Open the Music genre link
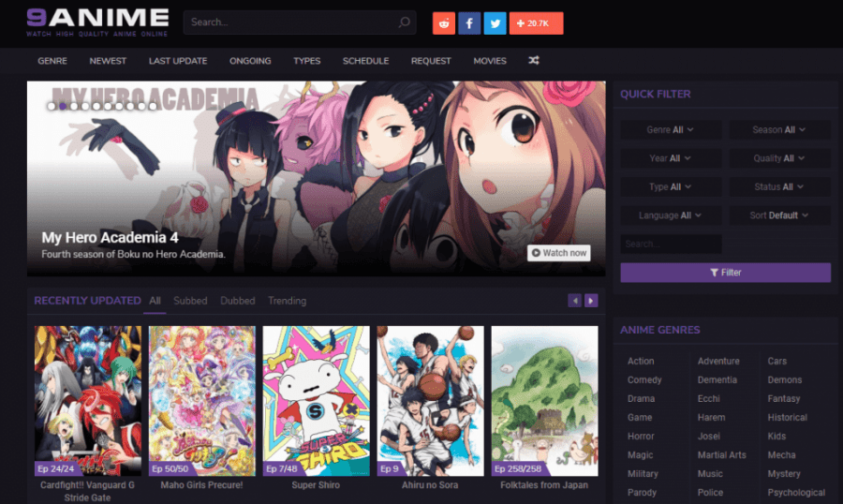 point(710,474)
